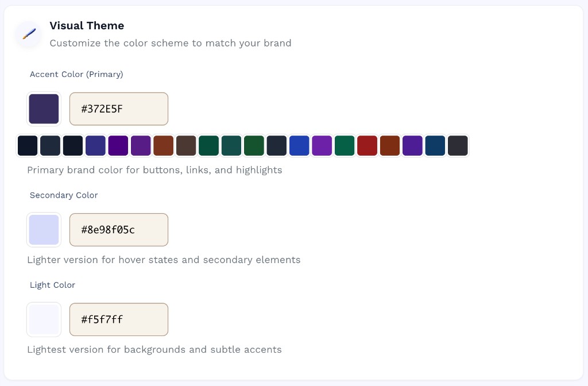Choose the dark red preset swatch
Screen dimensions: 588x386
367,145
